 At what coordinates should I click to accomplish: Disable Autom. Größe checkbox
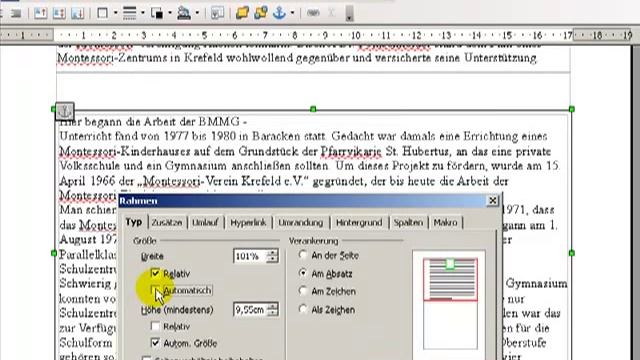155,343
